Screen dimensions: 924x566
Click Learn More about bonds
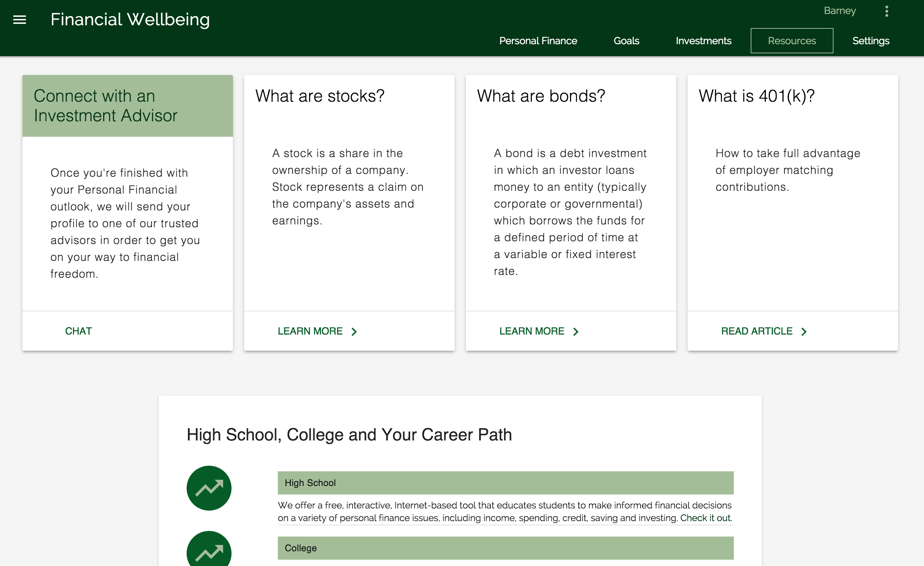point(531,331)
